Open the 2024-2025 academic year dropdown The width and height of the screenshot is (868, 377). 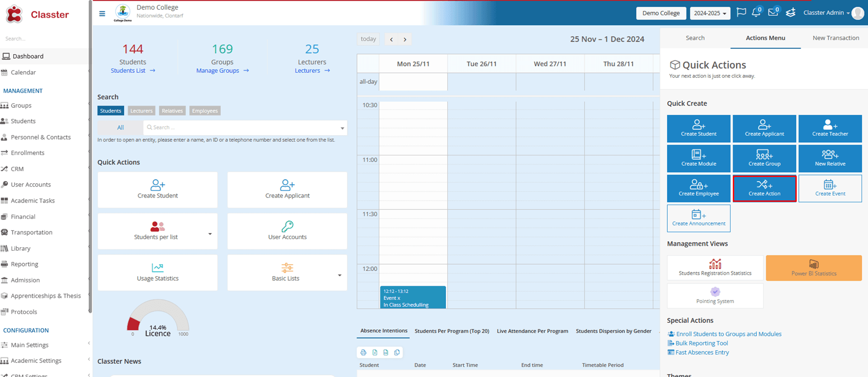[x=710, y=13]
